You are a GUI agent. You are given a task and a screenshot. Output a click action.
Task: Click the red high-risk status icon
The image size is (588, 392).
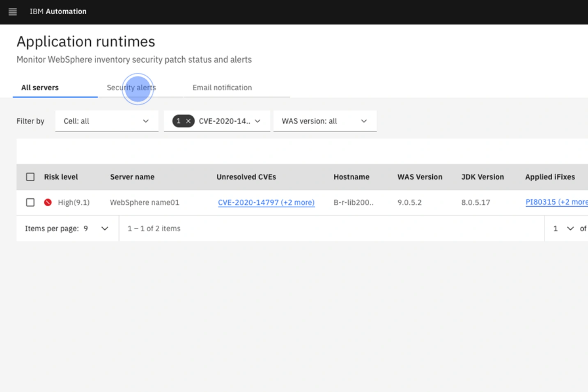tap(48, 202)
